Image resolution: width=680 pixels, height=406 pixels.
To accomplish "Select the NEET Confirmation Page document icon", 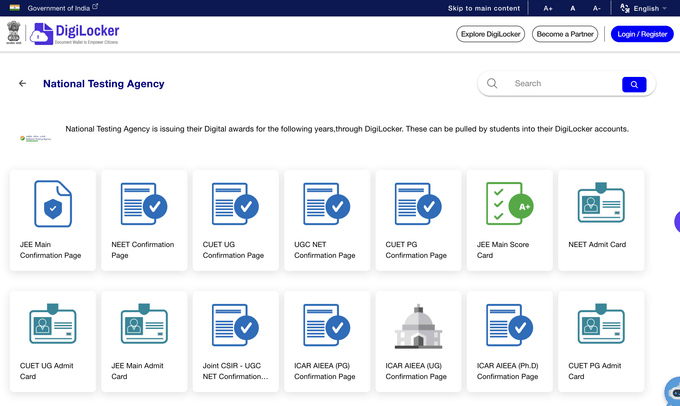I will (x=144, y=204).
